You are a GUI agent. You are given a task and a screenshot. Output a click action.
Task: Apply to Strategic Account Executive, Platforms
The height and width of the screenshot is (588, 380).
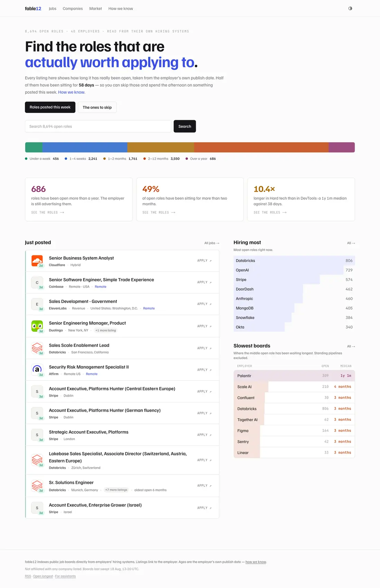[x=205, y=435]
